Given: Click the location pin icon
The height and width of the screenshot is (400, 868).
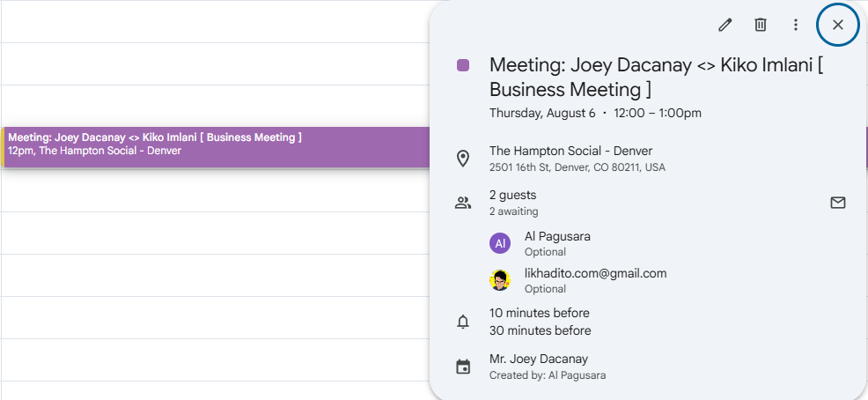Looking at the screenshot, I should click(x=463, y=159).
